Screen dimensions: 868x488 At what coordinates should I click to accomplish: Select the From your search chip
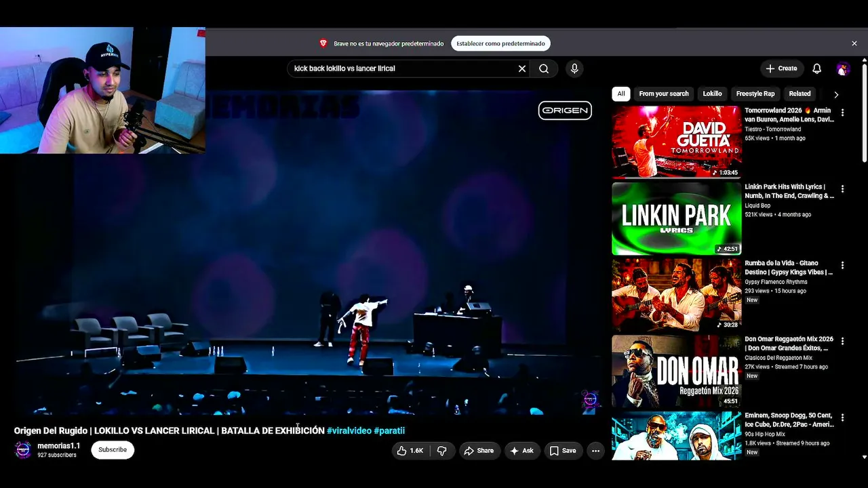[x=664, y=94]
